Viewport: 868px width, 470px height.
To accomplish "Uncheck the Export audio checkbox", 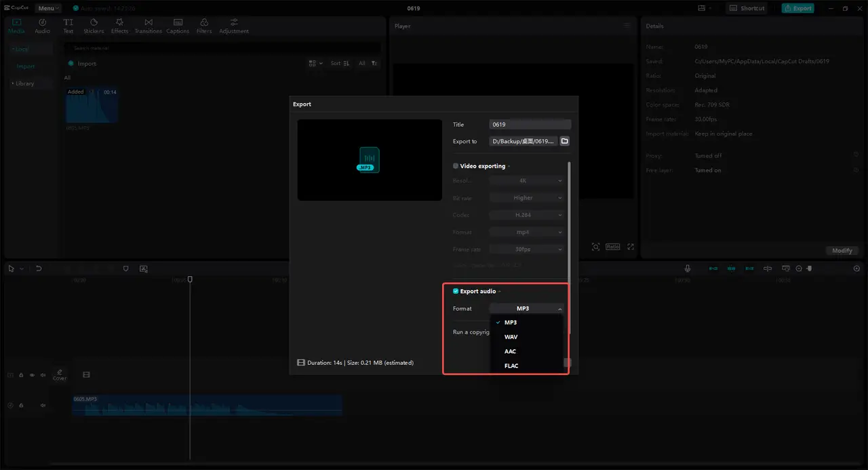I will coord(456,291).
